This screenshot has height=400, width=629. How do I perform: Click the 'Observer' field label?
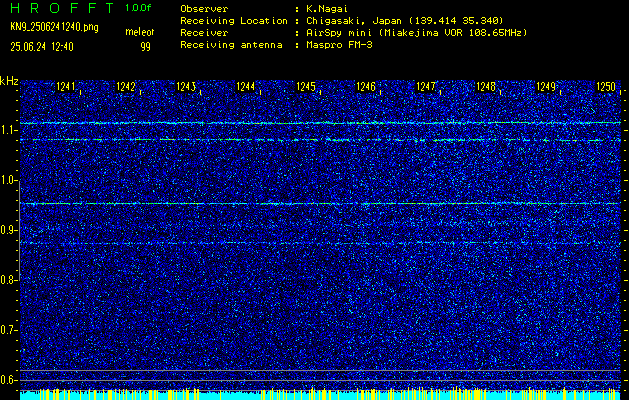point(204,9)
